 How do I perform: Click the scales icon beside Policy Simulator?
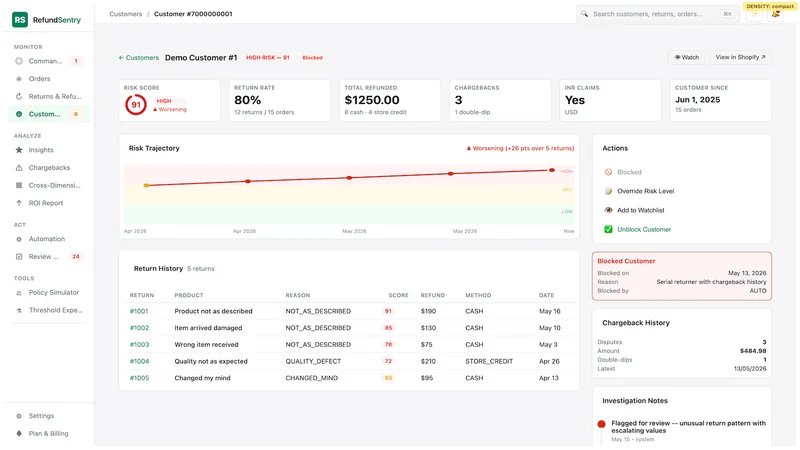(19, 293)
